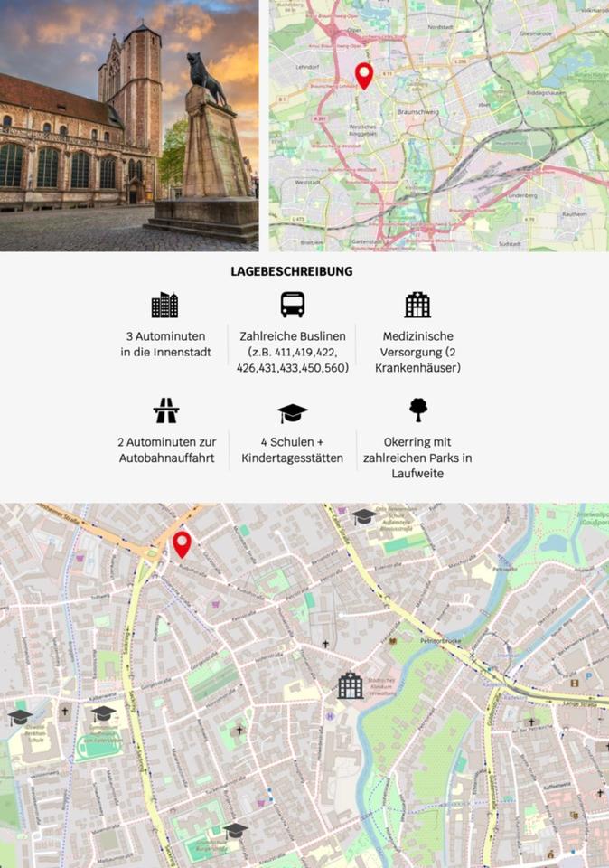This screenshot has width=609, height=868.
Task: Click the 'Zahlreiche Buslinien' description text
Action: [x=293, y=352]
